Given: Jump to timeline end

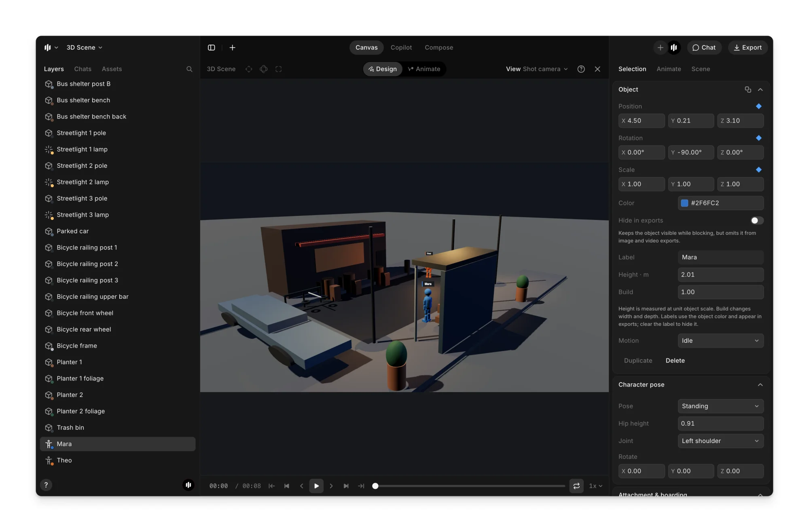Looking at the screenshot, I should [x=361, y=486].
